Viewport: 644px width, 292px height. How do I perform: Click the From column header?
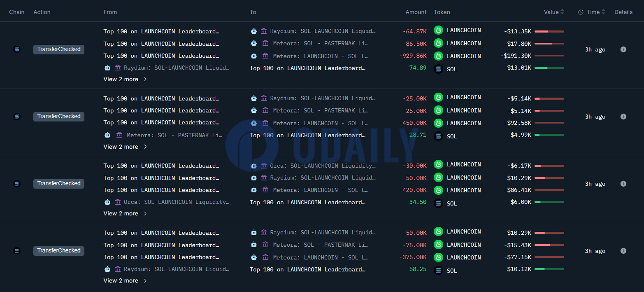(110, 12)
